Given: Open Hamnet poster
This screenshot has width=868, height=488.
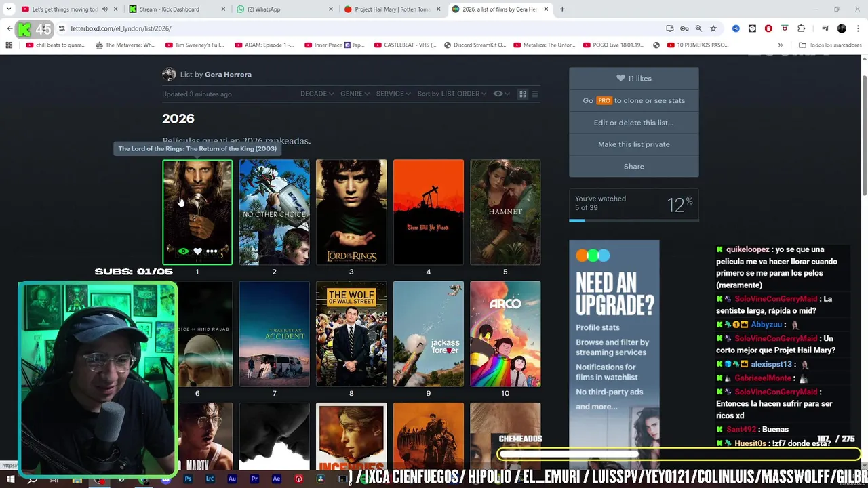Looking at the screenshot, I should [505, 212].
